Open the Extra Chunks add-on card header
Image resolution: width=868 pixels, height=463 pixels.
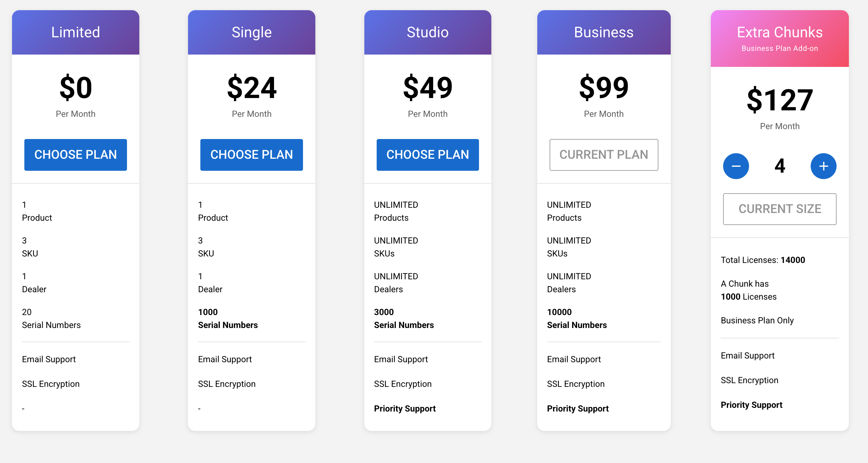coord(779,32)
